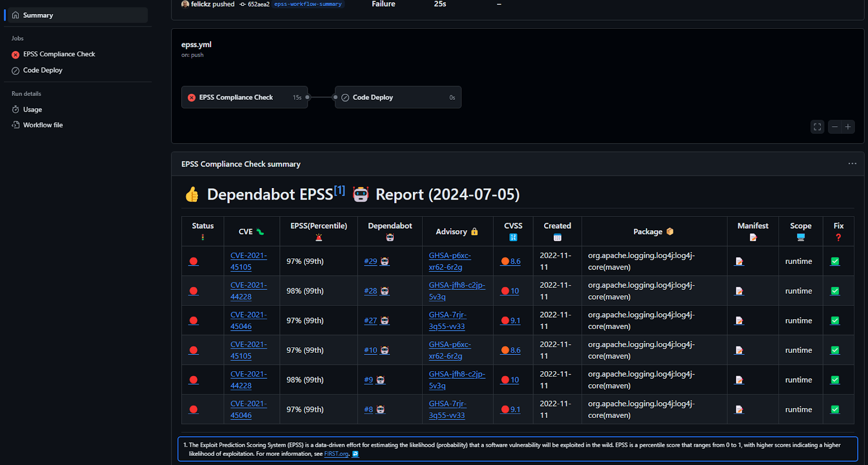This screenshot has height=465, width=868.
Task: Open GHSA-7rjr-3q55-vv33 advisory in #27 row
Action: tap(448, 321)
